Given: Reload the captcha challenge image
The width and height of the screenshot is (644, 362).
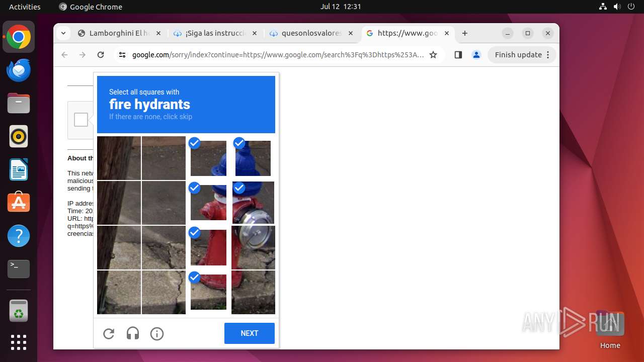Looking at the screenshot, I should pyautogui.click(x=109, y=333).
